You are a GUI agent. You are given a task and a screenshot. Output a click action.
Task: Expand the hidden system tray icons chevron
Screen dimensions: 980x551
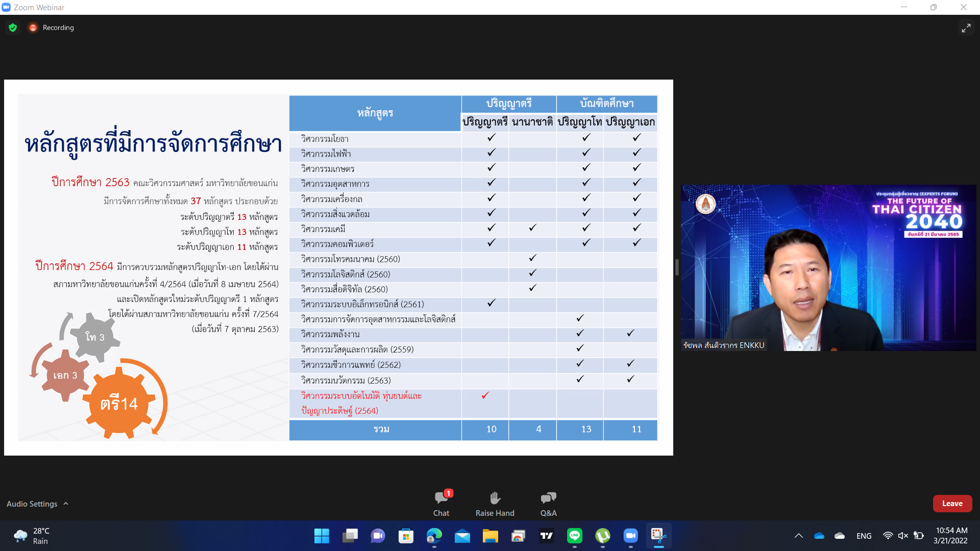pos(799,536)
